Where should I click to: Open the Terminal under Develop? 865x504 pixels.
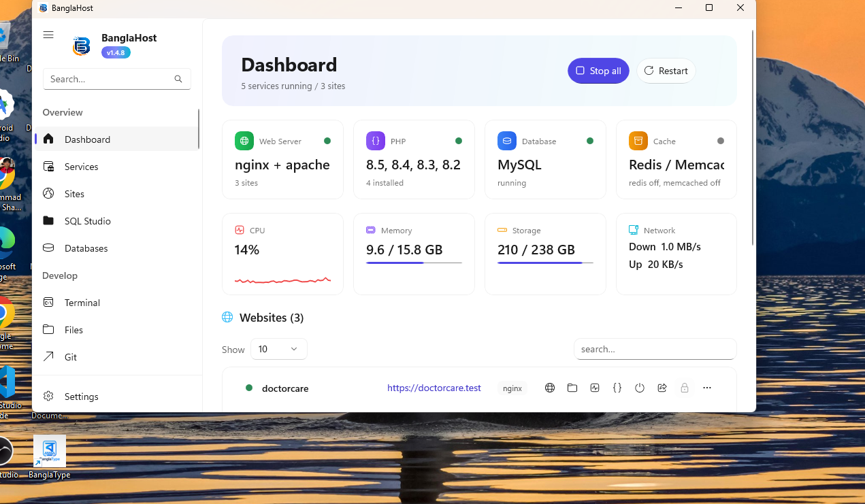click(116, 303)
